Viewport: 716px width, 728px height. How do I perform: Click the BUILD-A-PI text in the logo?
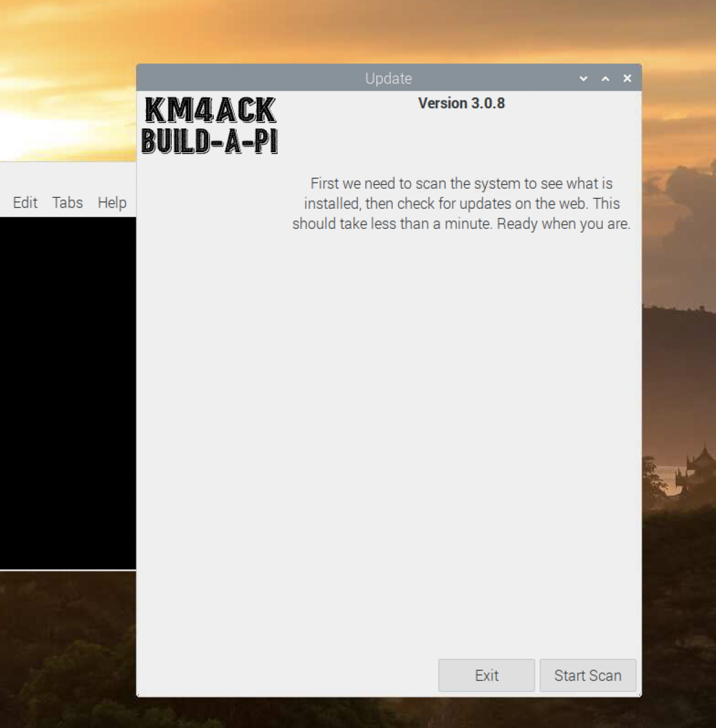pyautogui.click(x=209, y=141)
